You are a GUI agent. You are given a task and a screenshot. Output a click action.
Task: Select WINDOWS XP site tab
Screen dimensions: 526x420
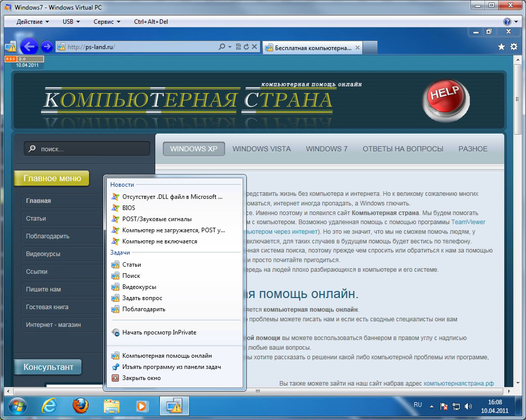click(x=194, y=149)
